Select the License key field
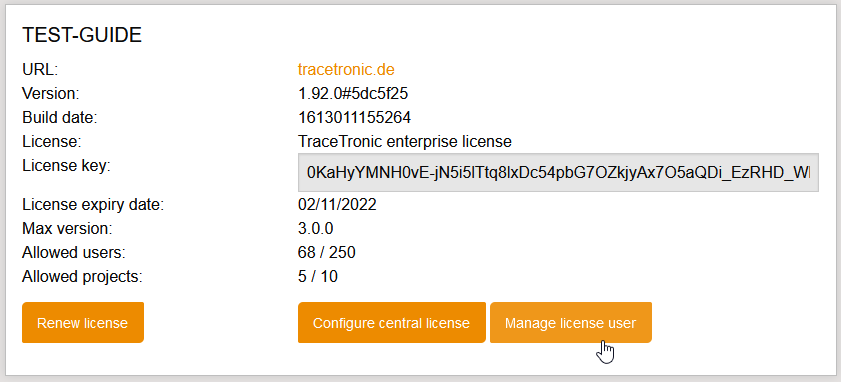This screenshot has height=382, width=841. [558, 172]
